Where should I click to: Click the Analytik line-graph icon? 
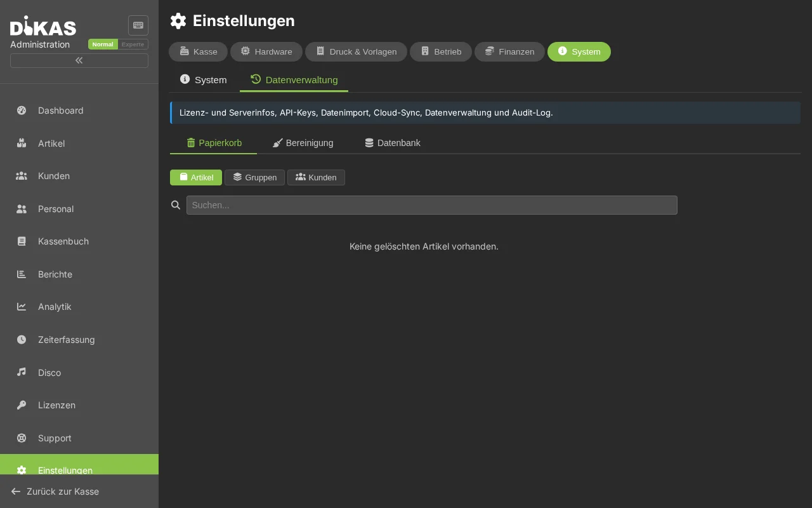[22, 307]
